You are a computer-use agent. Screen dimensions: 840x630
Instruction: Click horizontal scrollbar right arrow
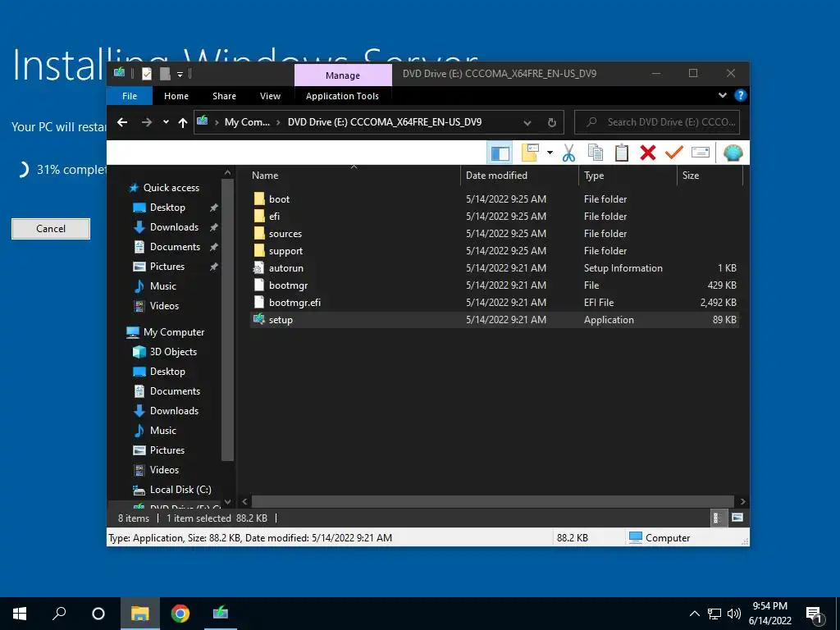pyautogui.click(x=742, y=501)
